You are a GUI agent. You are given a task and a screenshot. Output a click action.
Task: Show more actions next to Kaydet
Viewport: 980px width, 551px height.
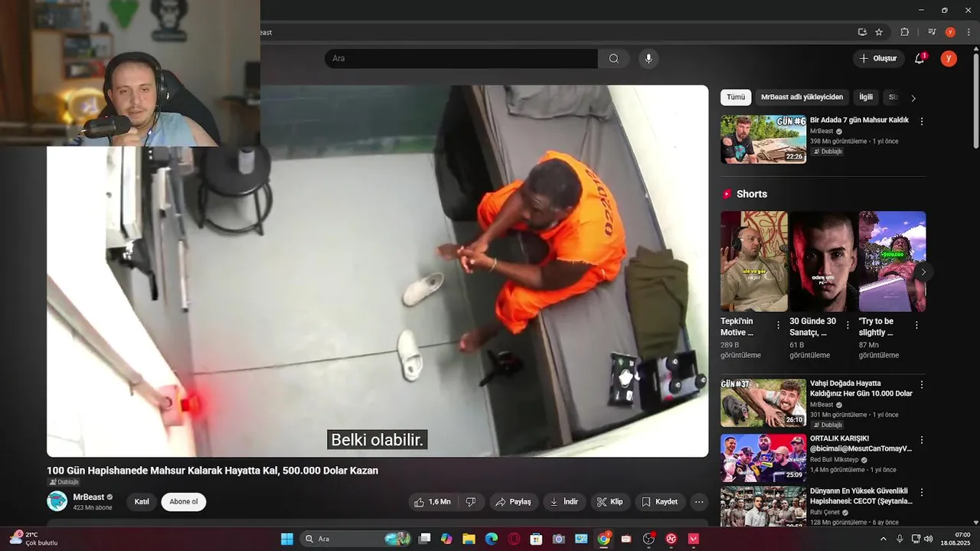[699, 502]
